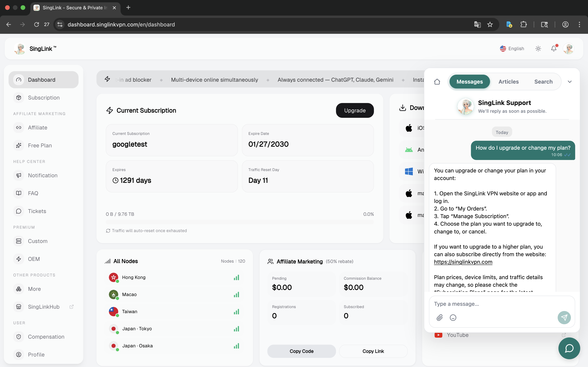Click the Profile user icon in sidebar
588x367 pixels.
[19, 355]
